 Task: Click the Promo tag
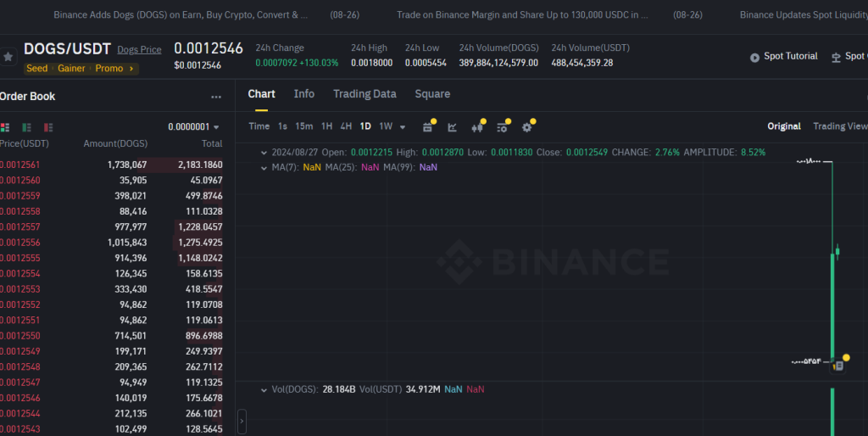pos(109,69)
